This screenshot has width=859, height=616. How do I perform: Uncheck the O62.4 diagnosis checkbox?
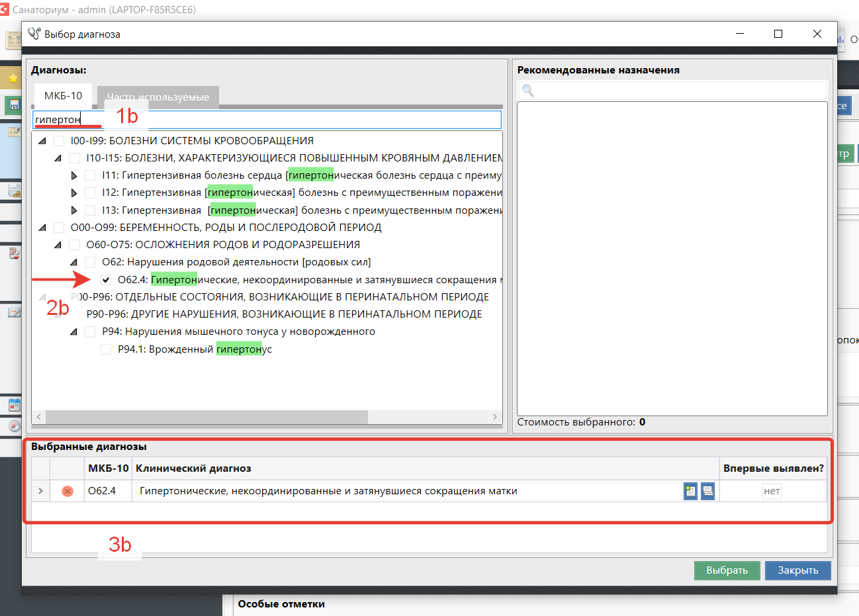tap(106, 280)
